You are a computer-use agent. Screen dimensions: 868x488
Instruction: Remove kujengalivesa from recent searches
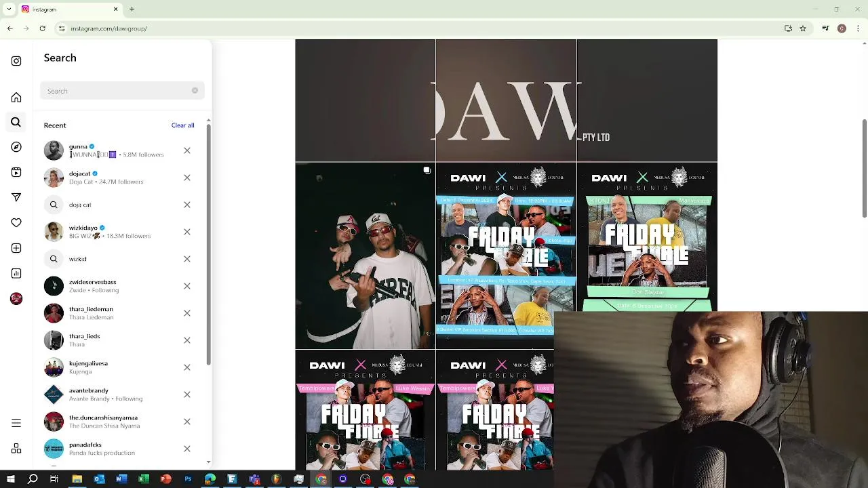tap(187, 367)
